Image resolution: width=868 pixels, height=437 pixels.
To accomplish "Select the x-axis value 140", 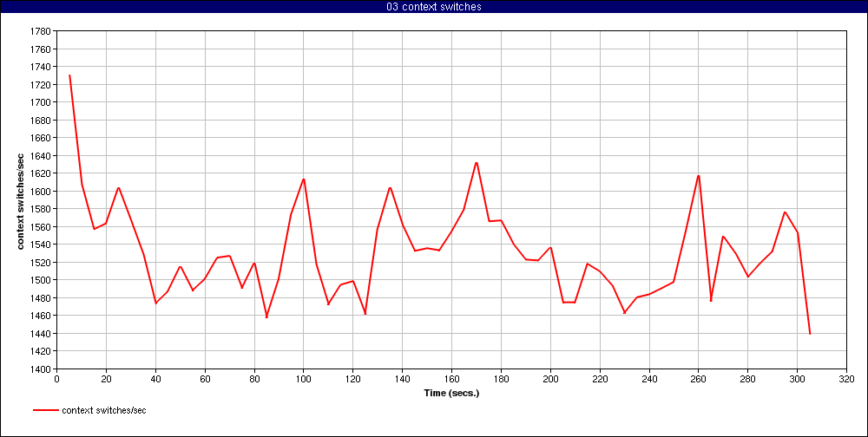I will 403,380.
